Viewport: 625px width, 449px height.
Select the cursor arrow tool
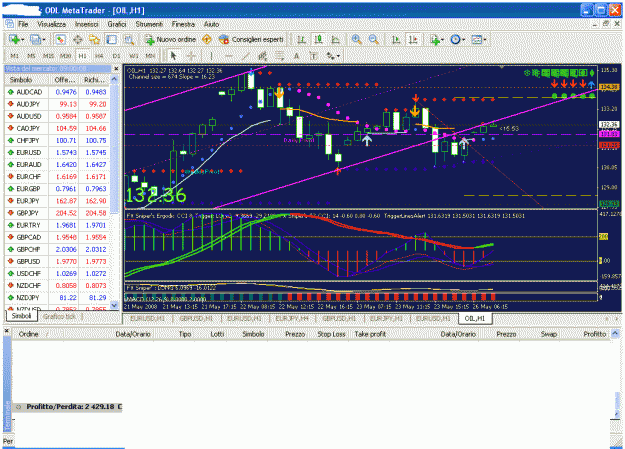click(x=173, y=56)
